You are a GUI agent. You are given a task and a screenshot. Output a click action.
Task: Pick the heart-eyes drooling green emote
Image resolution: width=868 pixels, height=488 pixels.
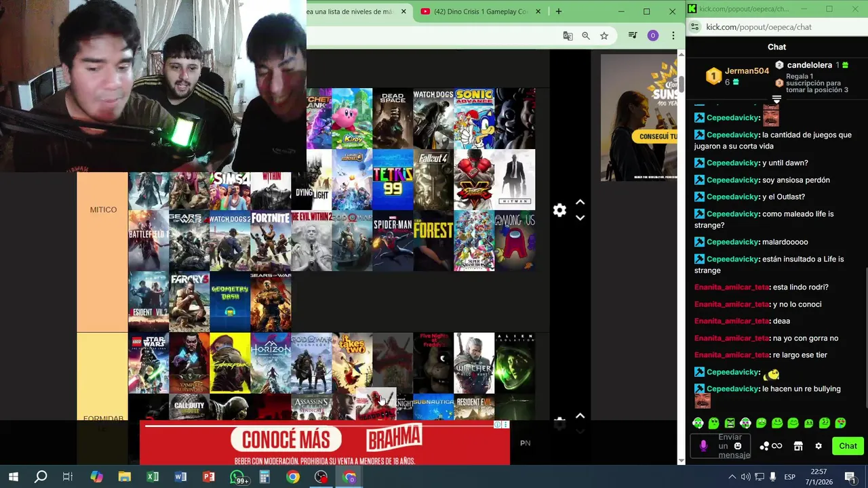coord(840,423)
